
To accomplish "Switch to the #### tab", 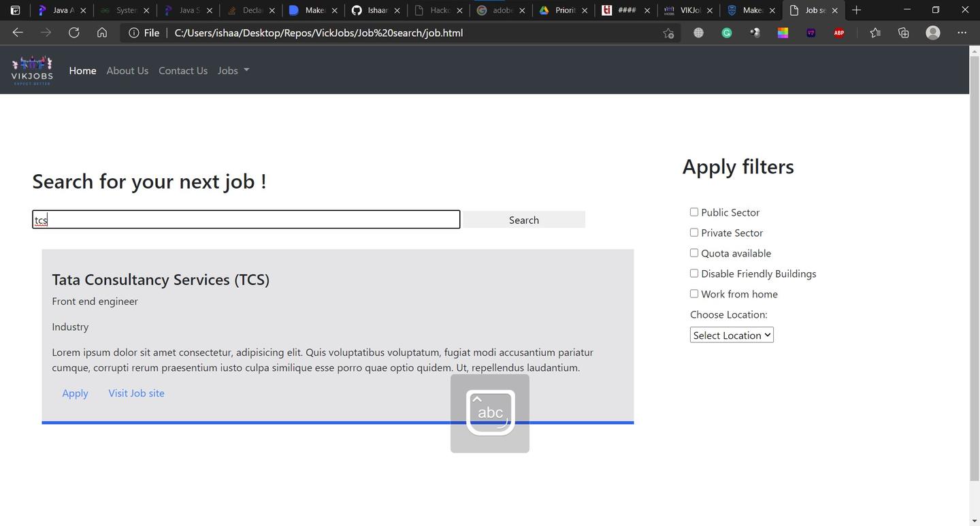I will (x=626, y=10).
